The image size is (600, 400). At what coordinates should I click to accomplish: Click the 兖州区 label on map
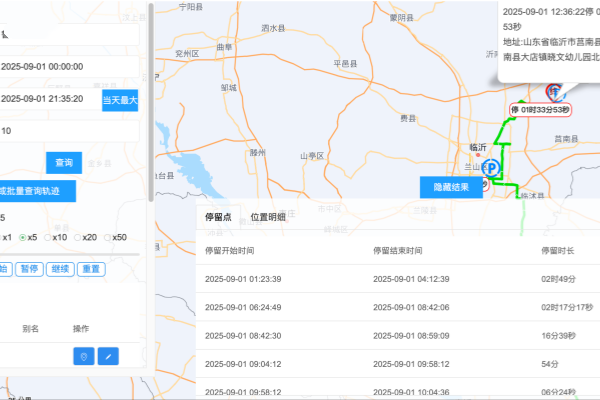tap(187, 54)
